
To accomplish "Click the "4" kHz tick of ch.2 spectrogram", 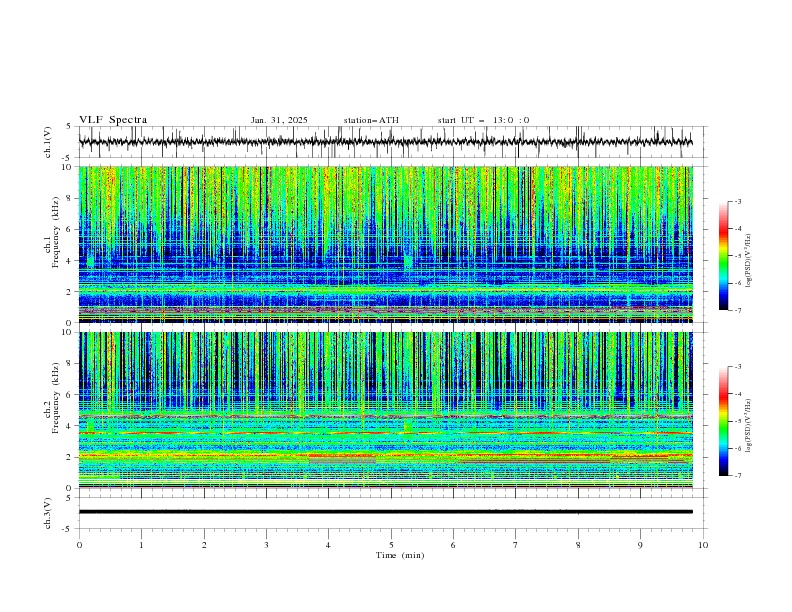I will click(x=70, y=426).
